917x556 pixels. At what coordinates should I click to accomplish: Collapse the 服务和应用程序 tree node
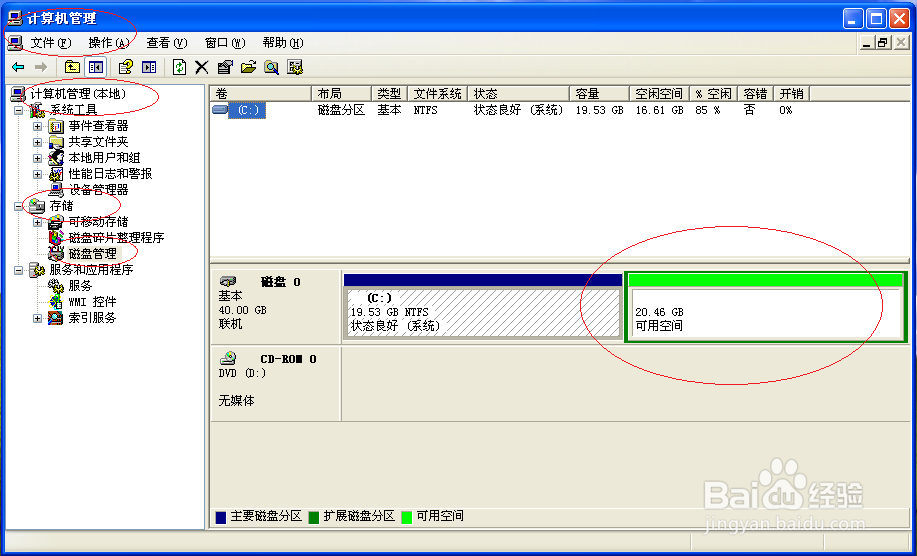pyautogui.click(x=19, y=270)
